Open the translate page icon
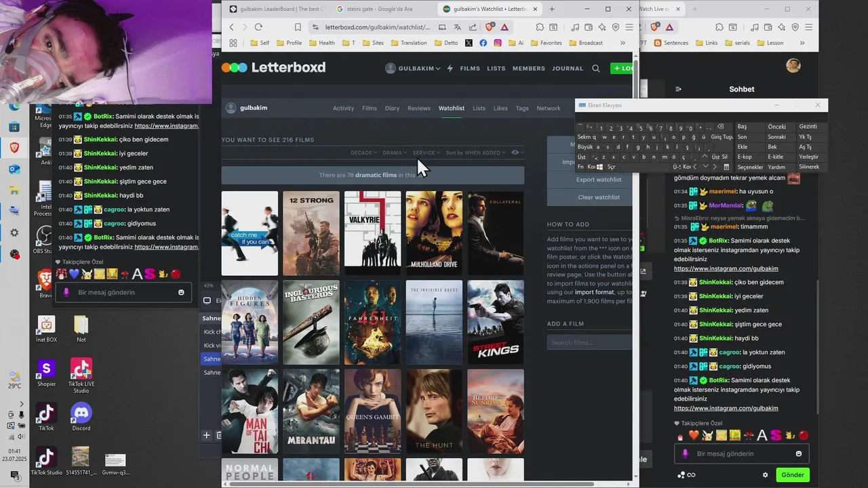 click(x=458, y=27)
